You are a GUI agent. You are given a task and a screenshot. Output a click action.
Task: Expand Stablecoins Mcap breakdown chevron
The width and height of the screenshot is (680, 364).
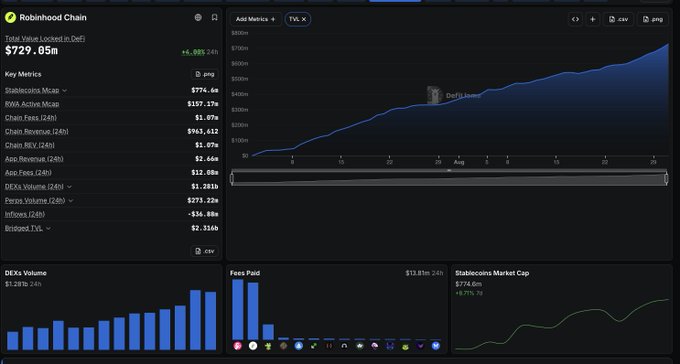click(64, 91)
